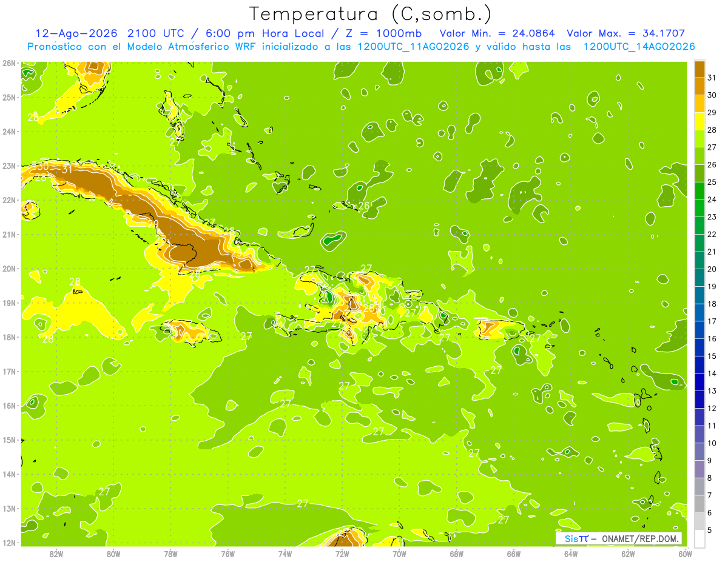Click the '60W' longitude axis label

[x=685, y=554]
